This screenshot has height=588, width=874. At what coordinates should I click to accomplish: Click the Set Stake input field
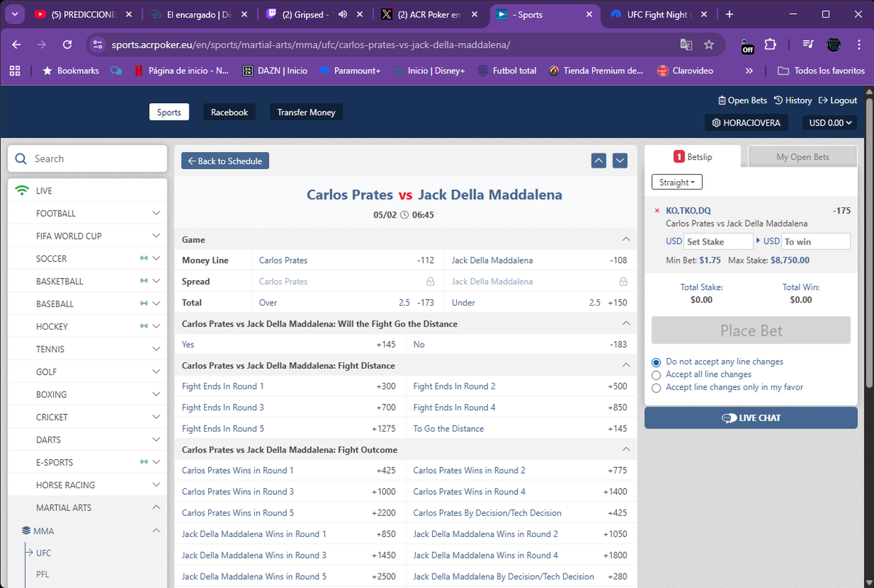[x=718, y=242]
